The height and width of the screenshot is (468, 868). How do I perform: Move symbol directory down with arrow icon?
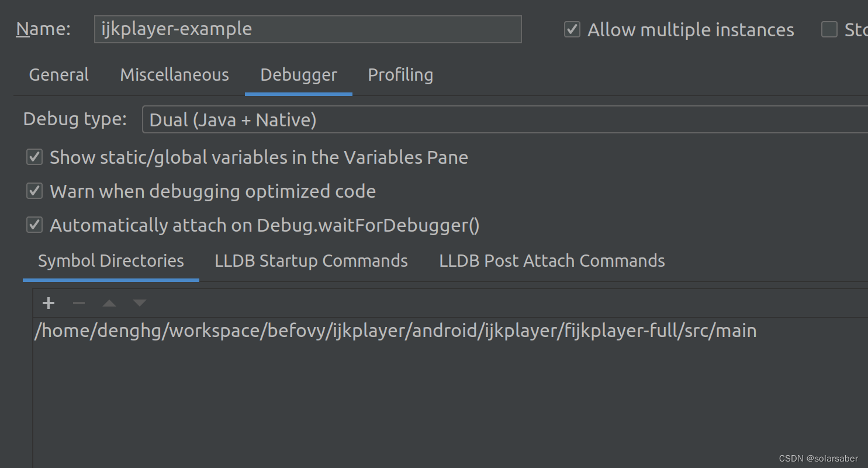point(139,303)
